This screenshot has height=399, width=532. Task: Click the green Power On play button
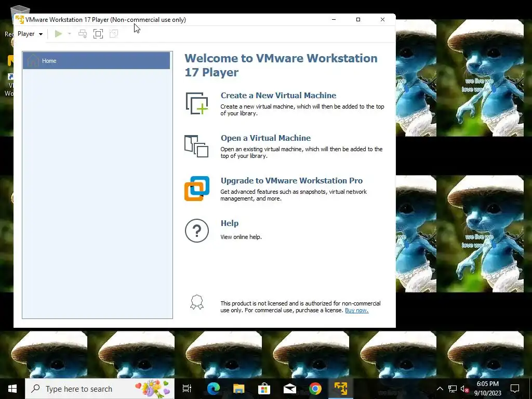click(58, 34)
